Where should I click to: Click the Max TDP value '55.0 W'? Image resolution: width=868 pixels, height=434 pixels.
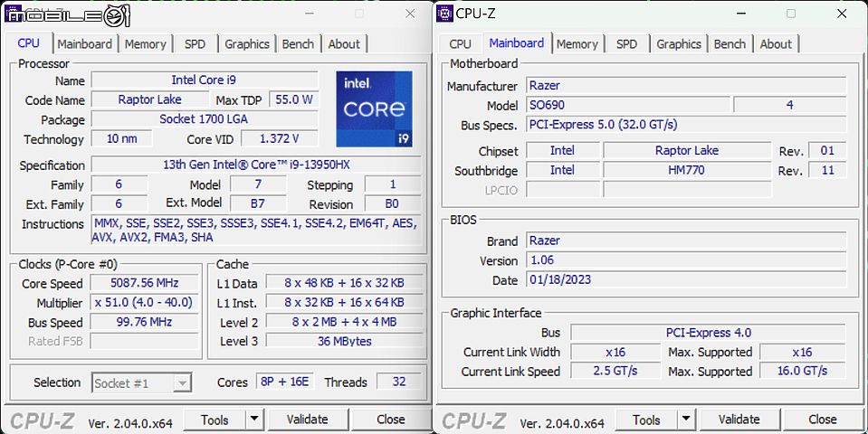point(294,99)
